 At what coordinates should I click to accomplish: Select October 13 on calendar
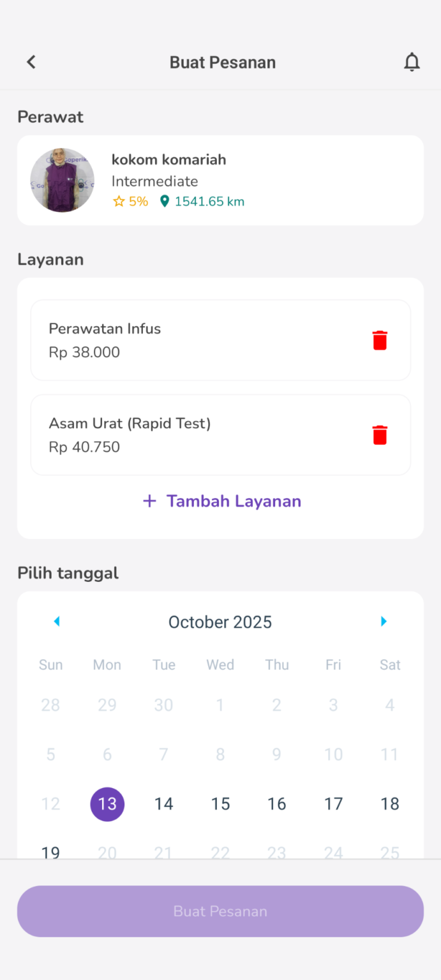(107, 804)
